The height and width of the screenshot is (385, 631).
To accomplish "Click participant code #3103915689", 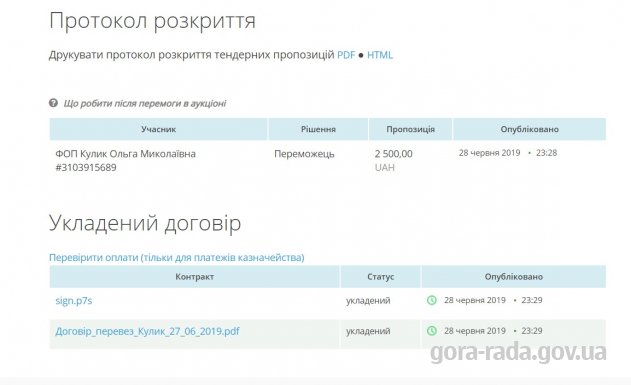I will pos(86,167).
